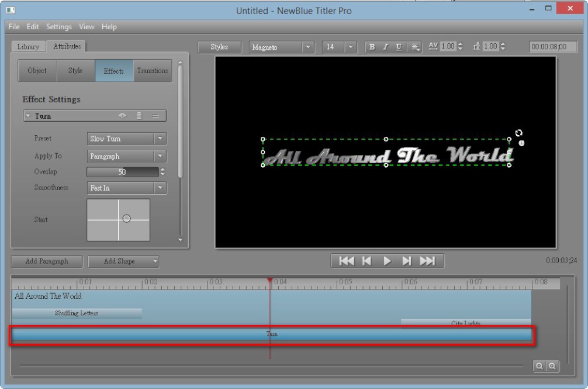Select the Turn effect bar in timeline
This screenshot has width=588, height=389.
pyautogui.click(x=272, y=334)
